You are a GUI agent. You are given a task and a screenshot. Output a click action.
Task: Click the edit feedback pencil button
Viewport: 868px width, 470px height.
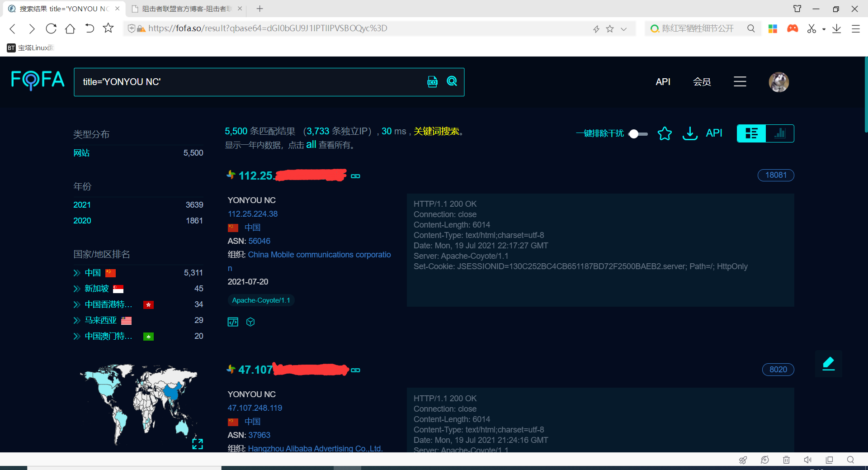[828, 363]
